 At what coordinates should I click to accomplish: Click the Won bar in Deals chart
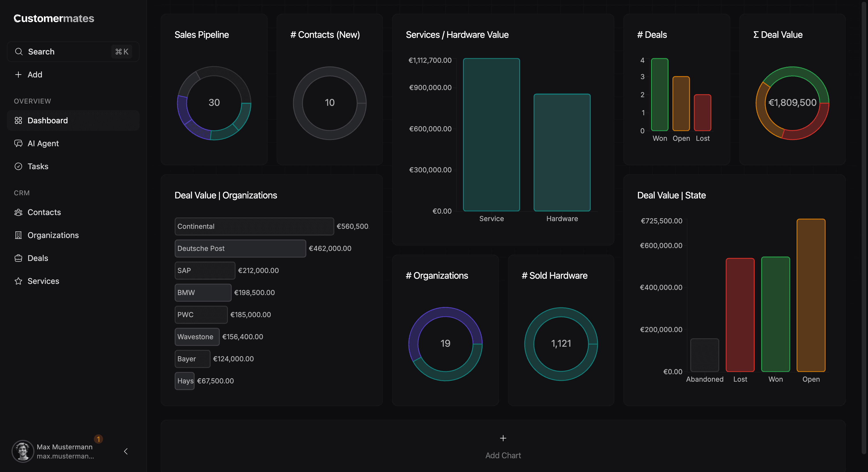coord(660,95)
